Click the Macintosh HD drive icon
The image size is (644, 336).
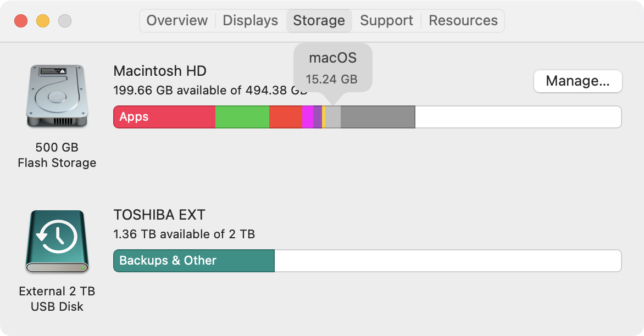point(57,96)
